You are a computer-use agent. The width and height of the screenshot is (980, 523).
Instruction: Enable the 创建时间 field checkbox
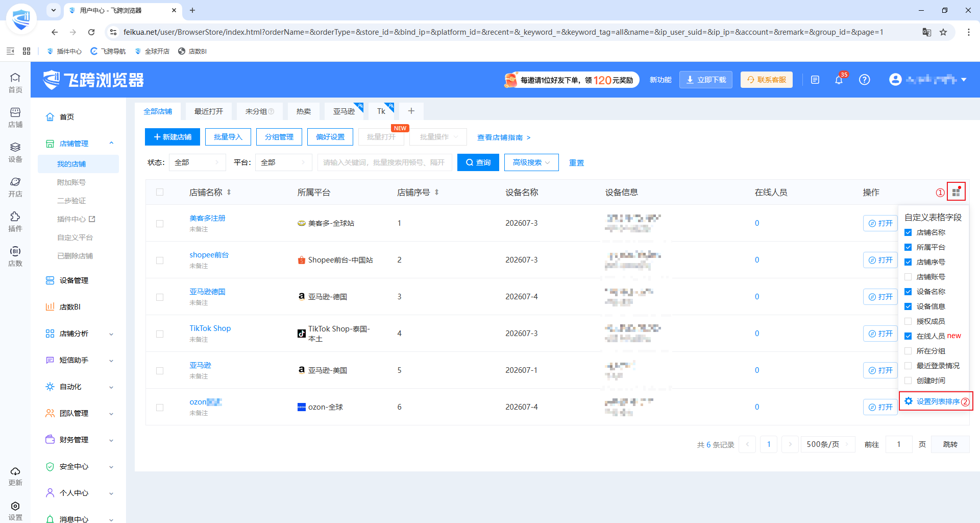point(908,381)
